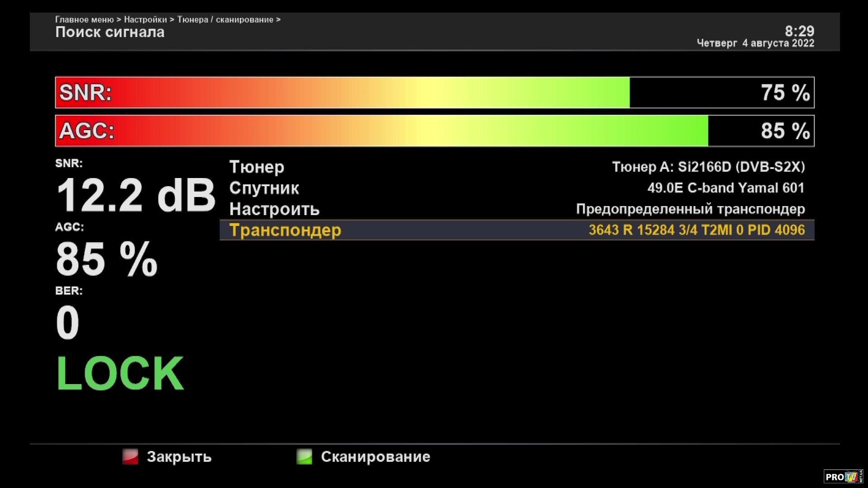868x488 pixels.
Task: Click the Поиск сигнала screen title
Action: tap(110, 33)
